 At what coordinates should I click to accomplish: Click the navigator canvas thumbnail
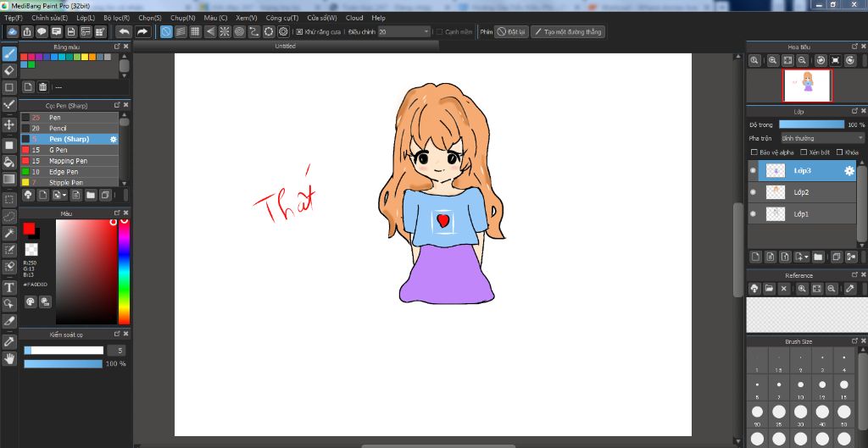[807, 86]
